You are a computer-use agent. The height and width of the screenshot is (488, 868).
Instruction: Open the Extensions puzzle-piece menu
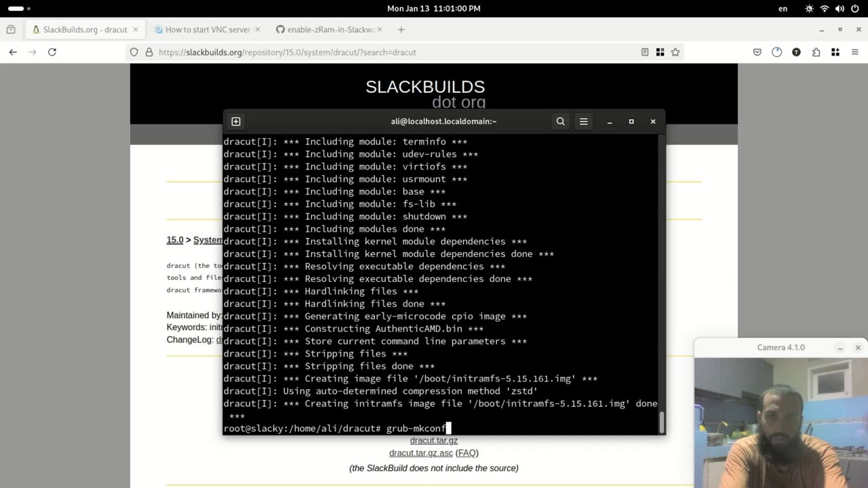coord(816,52)
